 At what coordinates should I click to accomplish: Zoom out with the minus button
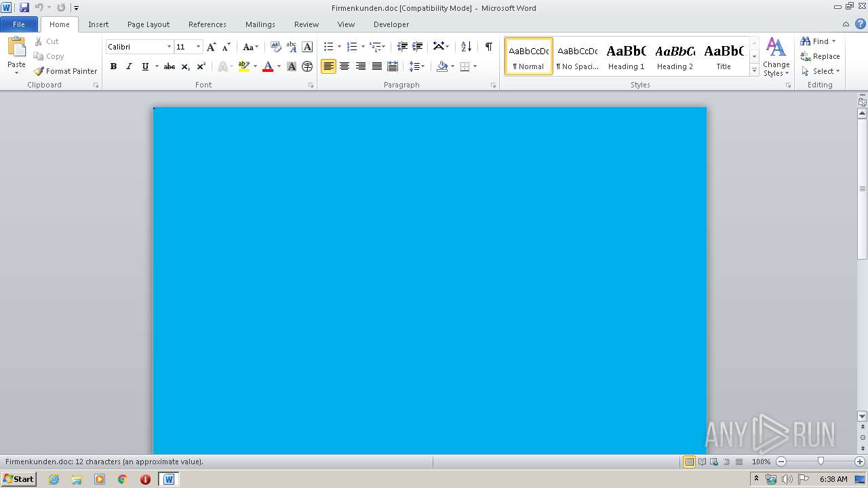click(781, 462)
